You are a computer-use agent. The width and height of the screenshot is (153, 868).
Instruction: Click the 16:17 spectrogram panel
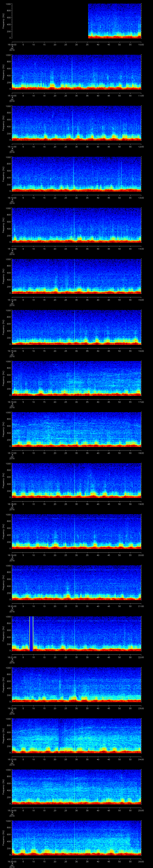coord(77,429)
